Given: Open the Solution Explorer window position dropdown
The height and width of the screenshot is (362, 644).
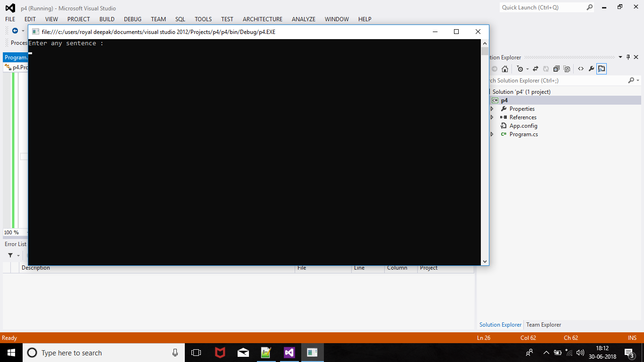Looking at the screenshot, I should click(x=620, y=57).
